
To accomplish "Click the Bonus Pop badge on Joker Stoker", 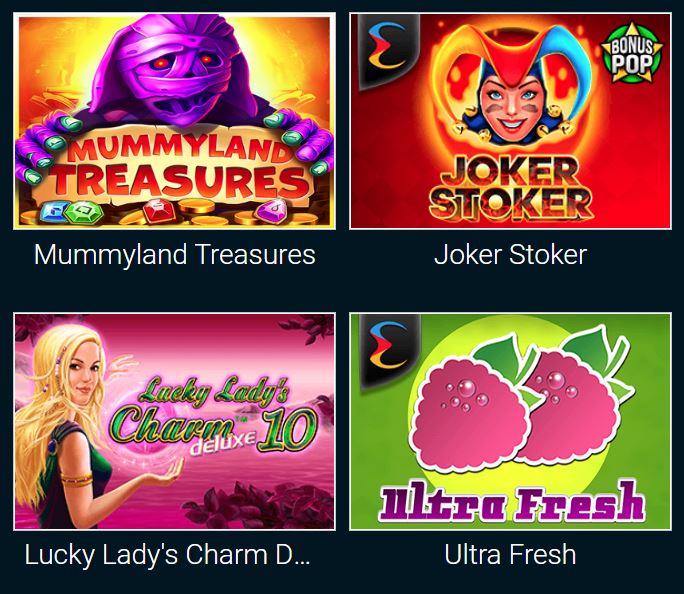I will 632,53.
